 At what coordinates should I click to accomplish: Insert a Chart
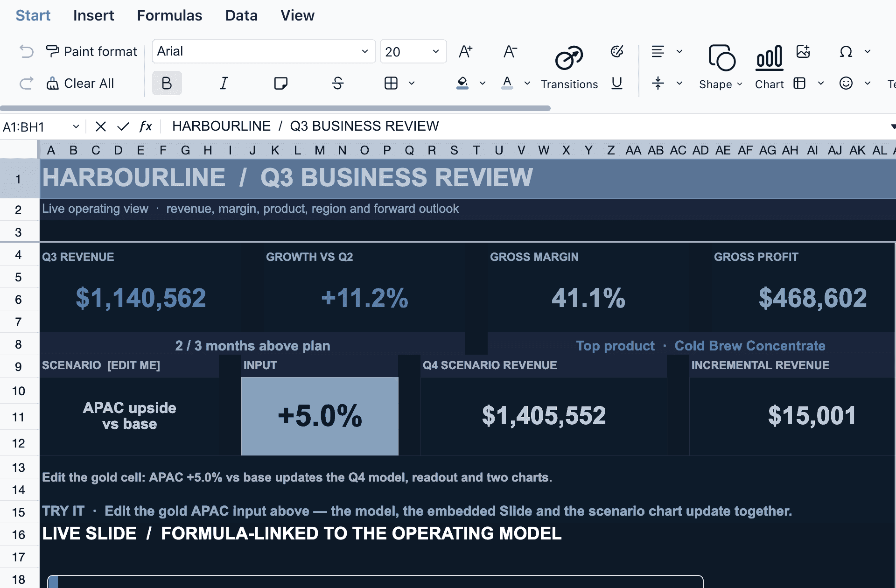(770, 67)
